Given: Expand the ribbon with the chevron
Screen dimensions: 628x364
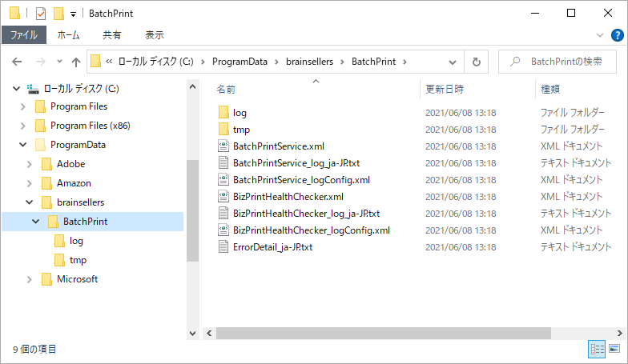Looking at the screenshot, I should pos(599,35).
